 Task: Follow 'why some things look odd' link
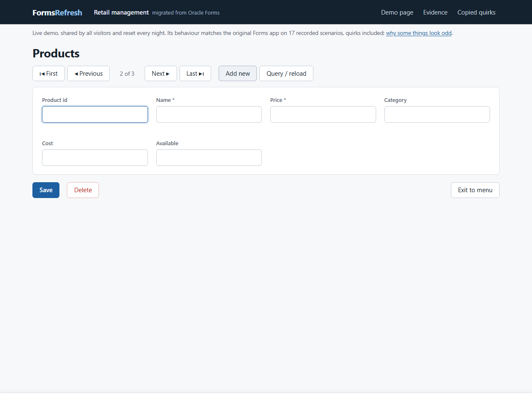pyautogui.click(x=419, y=33)
